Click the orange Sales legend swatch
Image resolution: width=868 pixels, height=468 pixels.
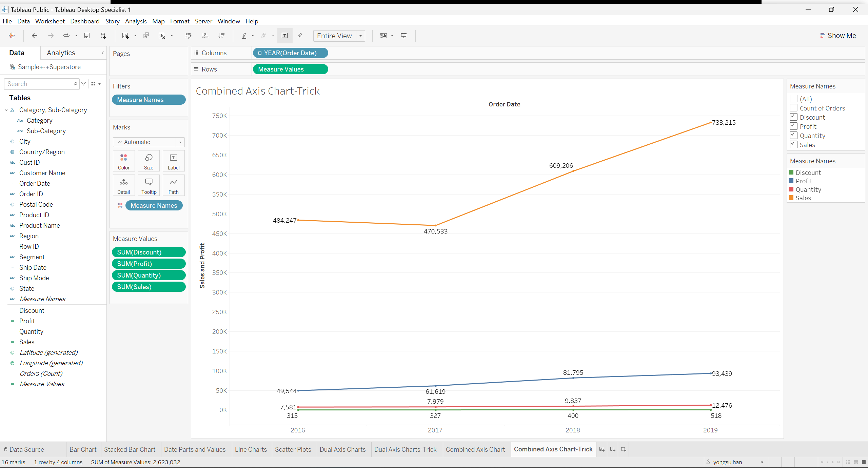(791, 198)
